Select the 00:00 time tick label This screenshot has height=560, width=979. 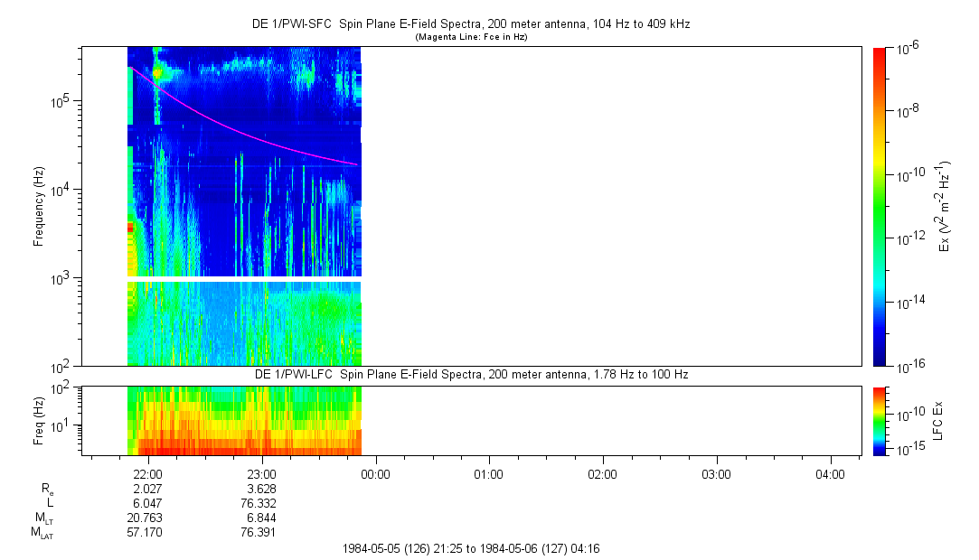point(375,473)
